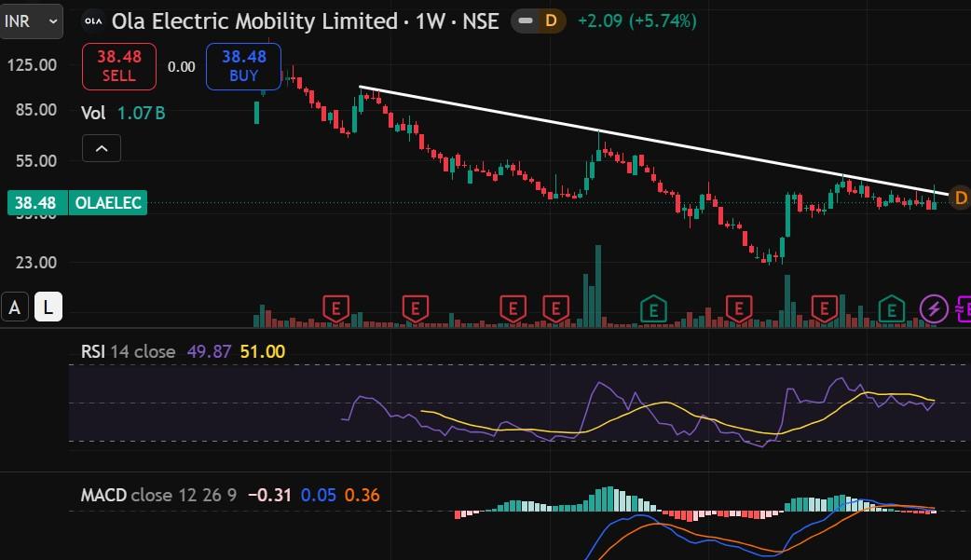
Task: Click the orange D circle at trendline end
Action: click(x=961, y=198)
